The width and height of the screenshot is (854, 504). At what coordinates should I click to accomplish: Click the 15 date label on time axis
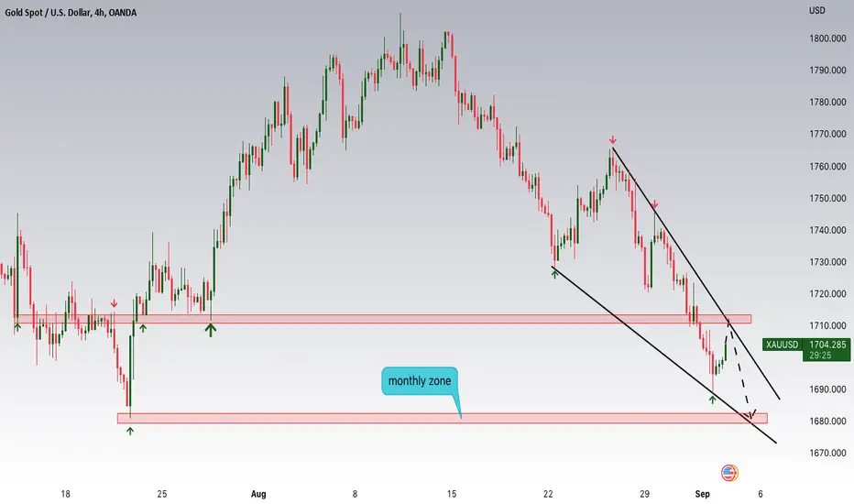(452, 494)
